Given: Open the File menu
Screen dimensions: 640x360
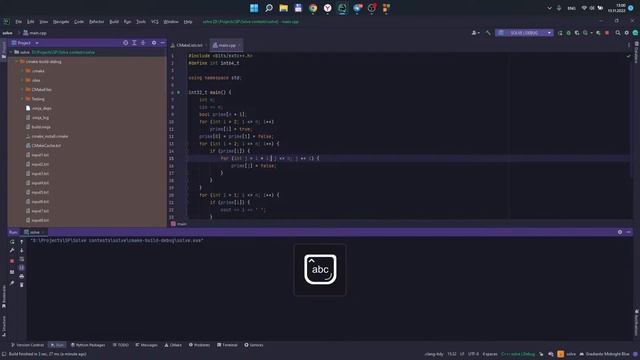Looking at the screenshot, I should click(x=19, y=22).
